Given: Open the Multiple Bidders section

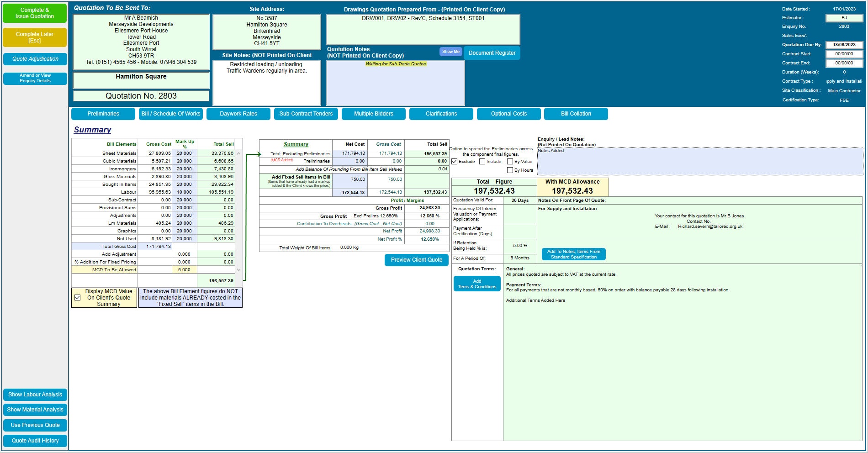Looking at the screenshot, I should coord(373,114).
